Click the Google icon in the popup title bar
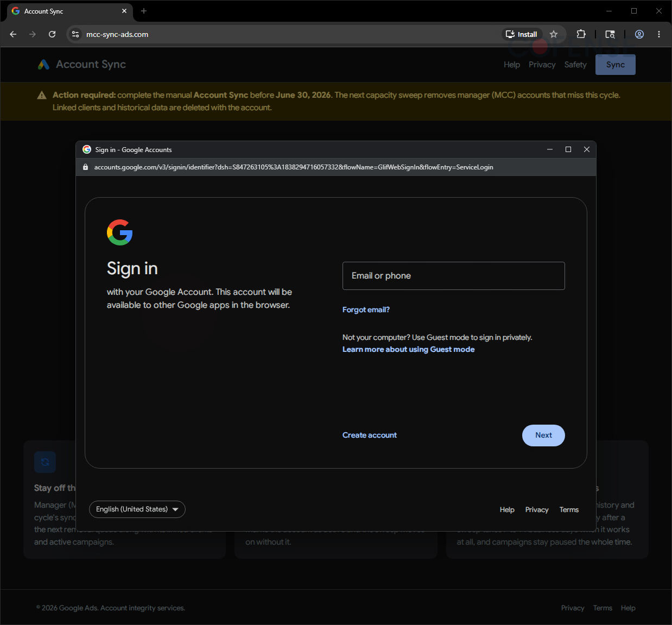Viewport: 672px width, 625px height. [87, 149]
